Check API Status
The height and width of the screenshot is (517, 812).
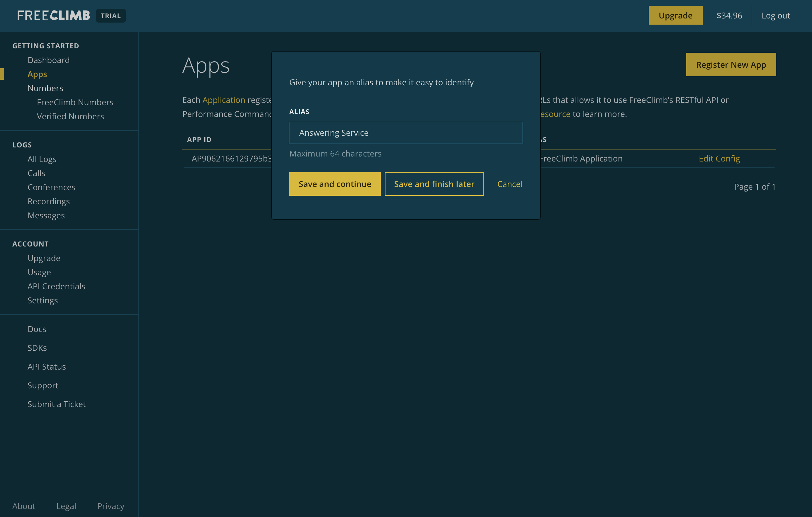(x=47, y=367)
